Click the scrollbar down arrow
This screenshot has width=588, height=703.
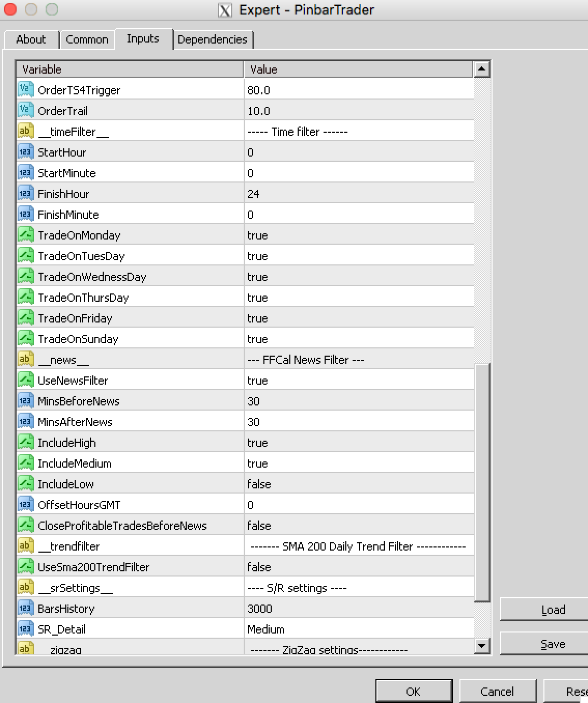point(482,645)
